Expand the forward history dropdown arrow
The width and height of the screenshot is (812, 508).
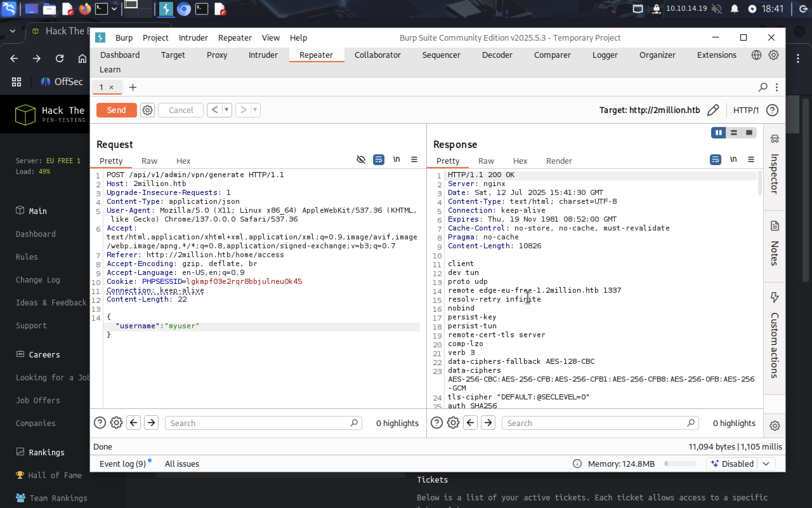tap(255, 110)
